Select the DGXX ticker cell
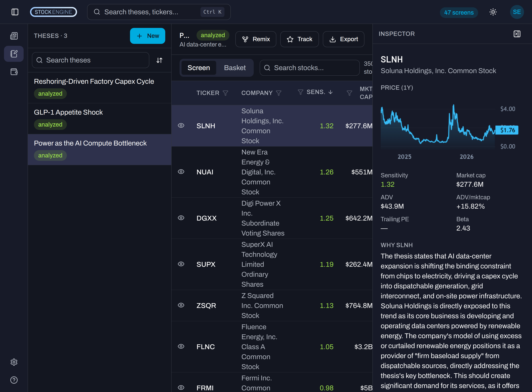The width and height of the screenshot is (532, 392). [206, 218]
